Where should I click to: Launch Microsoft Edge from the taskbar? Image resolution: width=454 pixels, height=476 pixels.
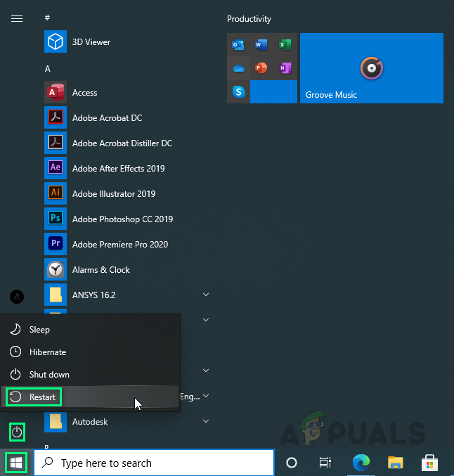click(x=361, y=463)
